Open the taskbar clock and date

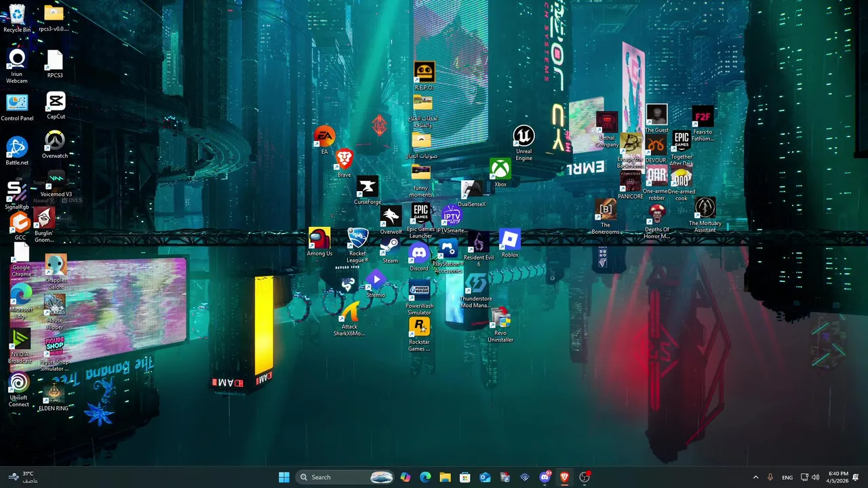pyautogui.click(x=838, y=477)
